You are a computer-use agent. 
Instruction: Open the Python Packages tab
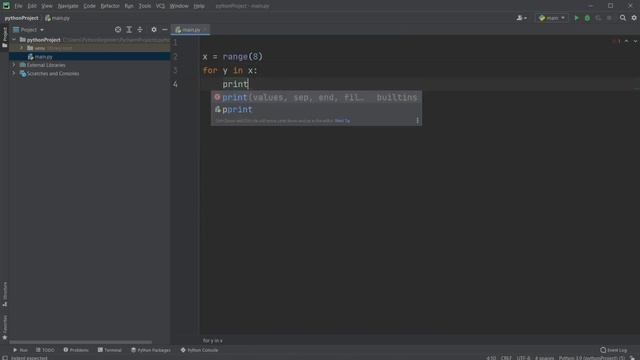[151, 350]
